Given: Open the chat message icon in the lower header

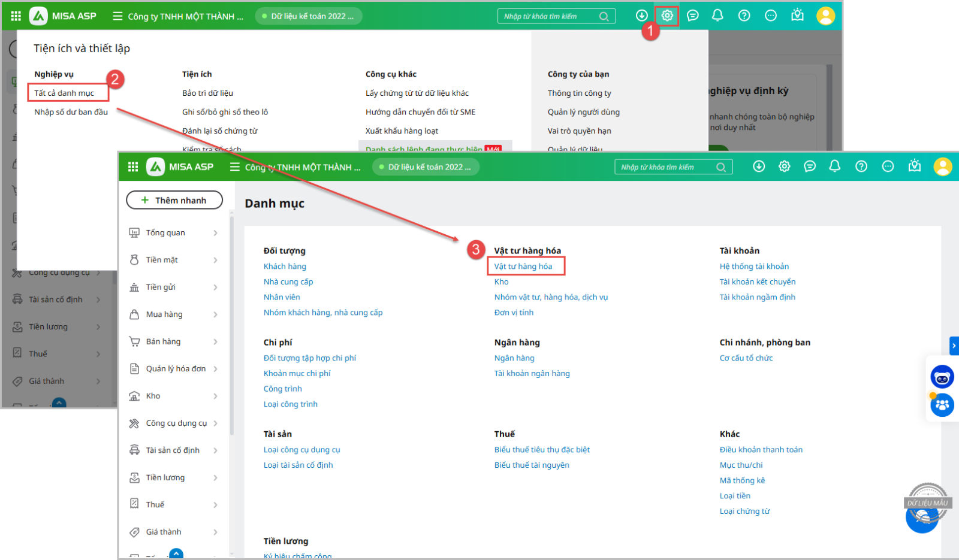Looking at the screenshot, I should 809,167.
